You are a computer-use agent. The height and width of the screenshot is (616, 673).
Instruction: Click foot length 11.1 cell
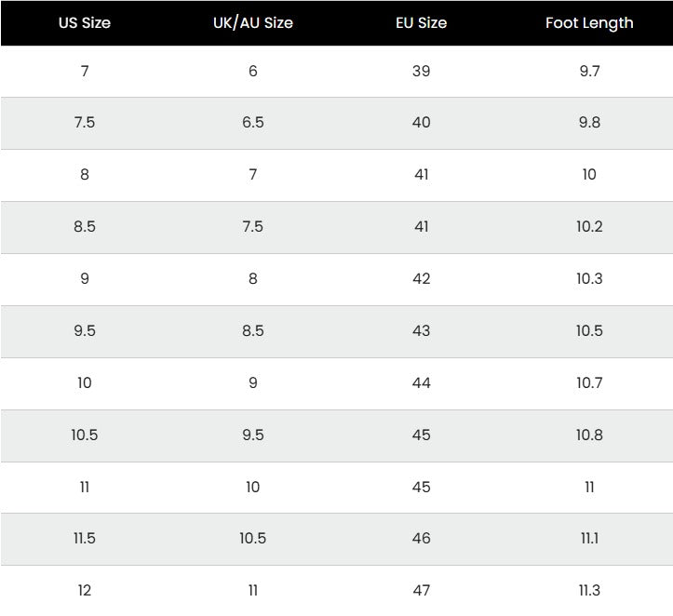(589, 539)
